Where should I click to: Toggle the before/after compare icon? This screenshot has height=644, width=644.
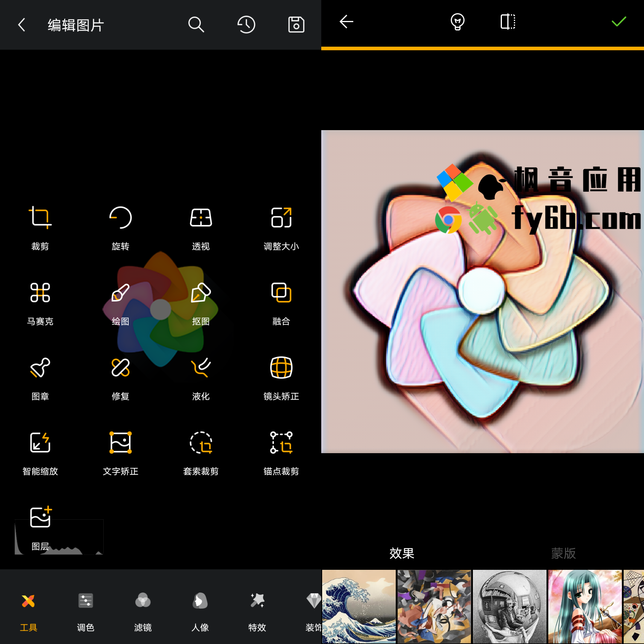[x=508, y=22]
